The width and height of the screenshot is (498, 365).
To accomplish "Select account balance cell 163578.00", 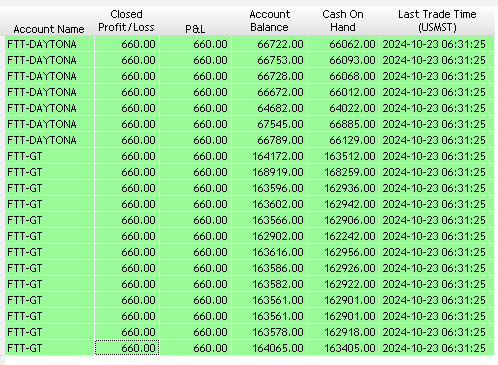I will pos(269,332).
